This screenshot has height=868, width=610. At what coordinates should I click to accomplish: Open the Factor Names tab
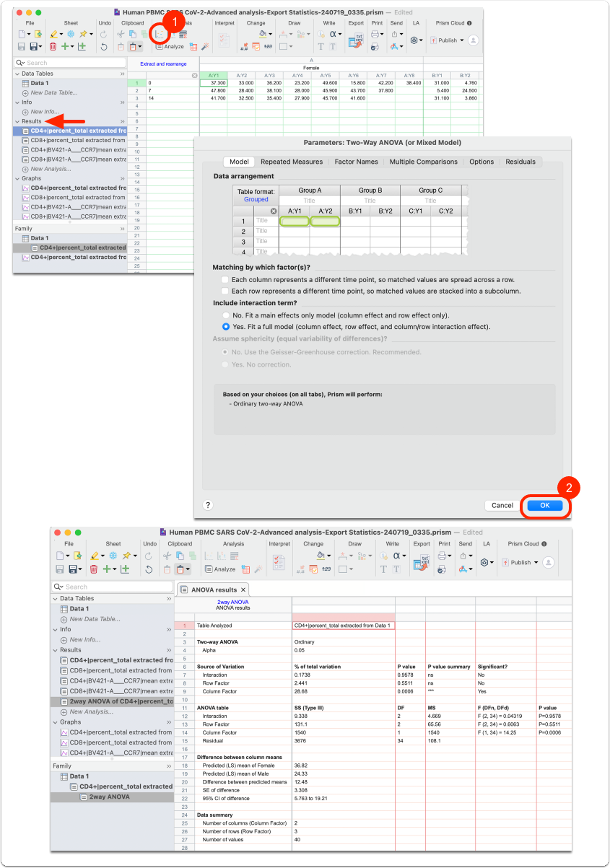point(356,162)
